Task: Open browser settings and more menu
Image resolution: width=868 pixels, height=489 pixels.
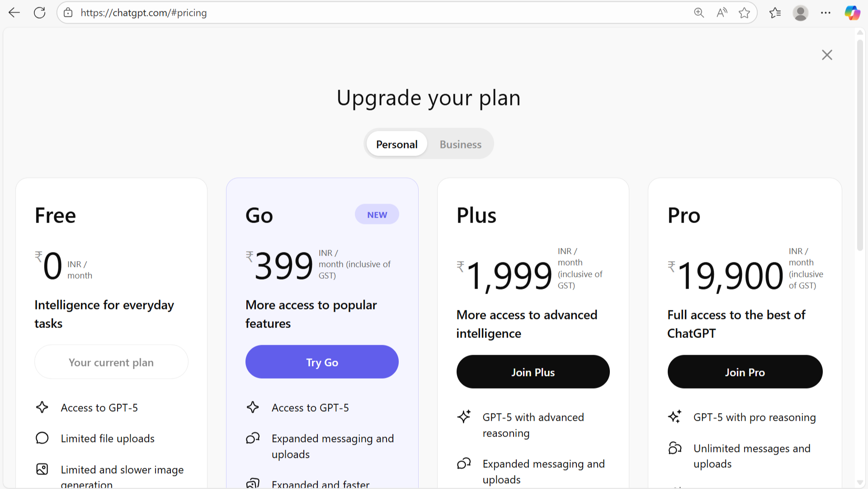Action: coord(826,13)
